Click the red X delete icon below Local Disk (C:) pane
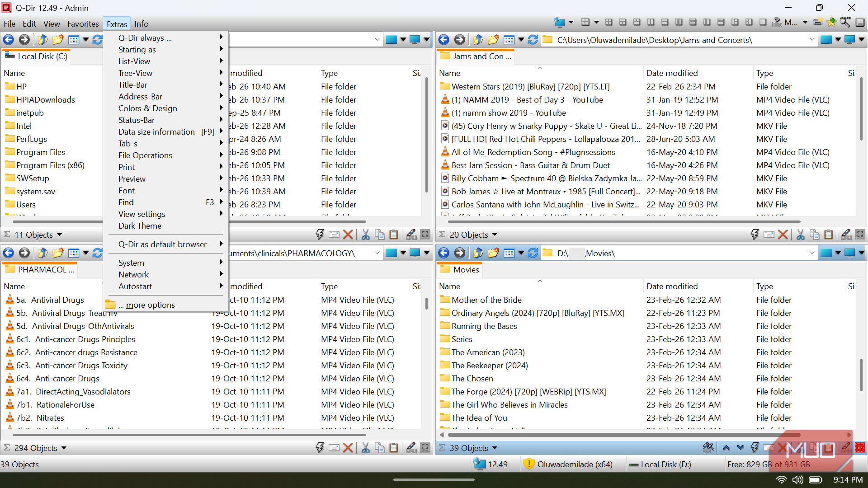868x488 pixels. point(348,234)
